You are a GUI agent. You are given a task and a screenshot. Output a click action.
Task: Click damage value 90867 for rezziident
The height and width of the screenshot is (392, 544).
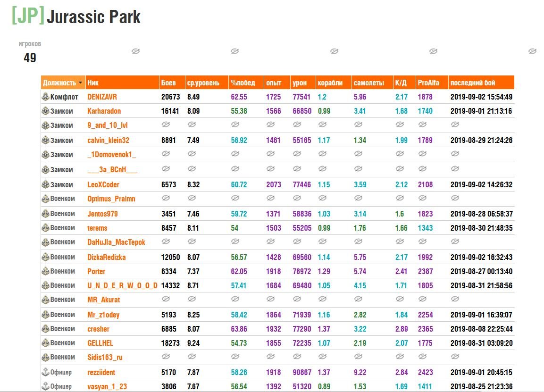tap(302, 372)
